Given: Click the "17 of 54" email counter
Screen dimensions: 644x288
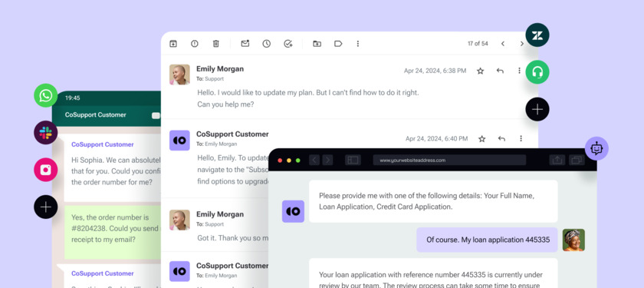Looking at the screenshot, I should click(x=478, y=44).
